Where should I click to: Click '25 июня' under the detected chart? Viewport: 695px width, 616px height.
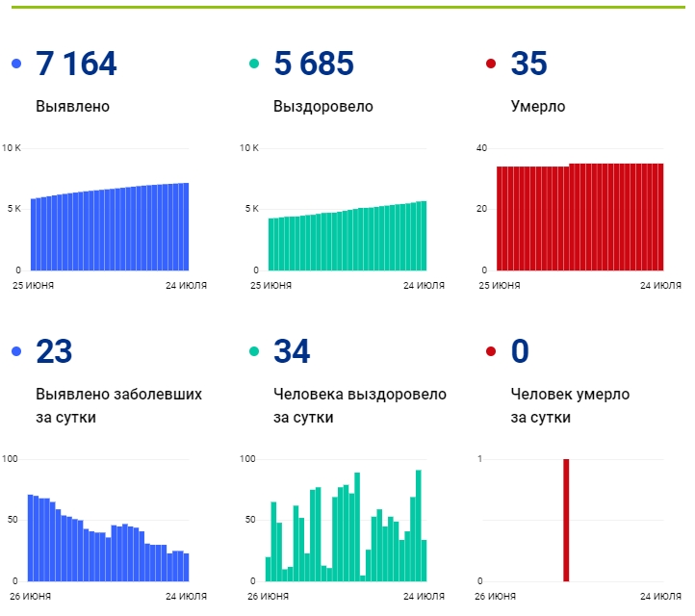[x=34, y=286]
